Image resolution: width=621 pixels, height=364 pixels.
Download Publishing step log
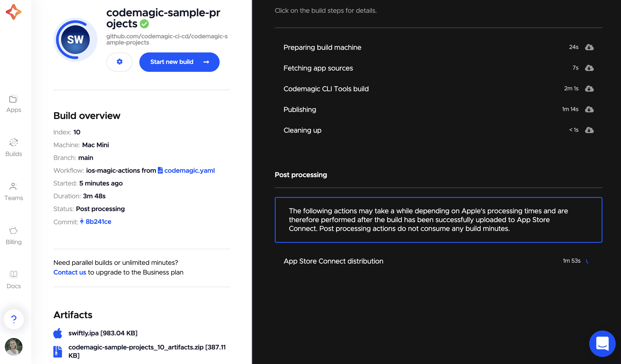tap(589, 109)
